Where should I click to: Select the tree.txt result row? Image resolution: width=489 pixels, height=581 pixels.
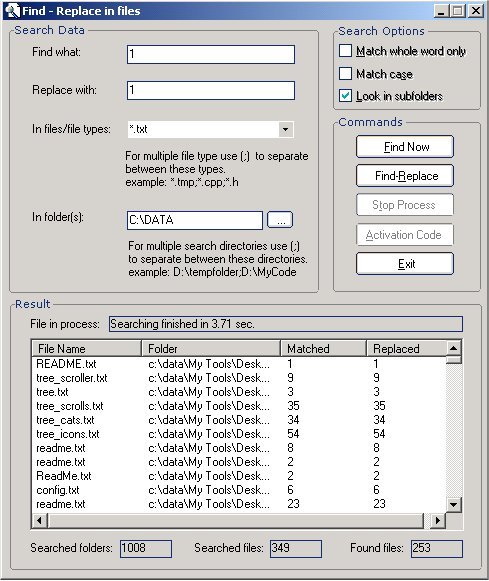(x=239, y=392)
